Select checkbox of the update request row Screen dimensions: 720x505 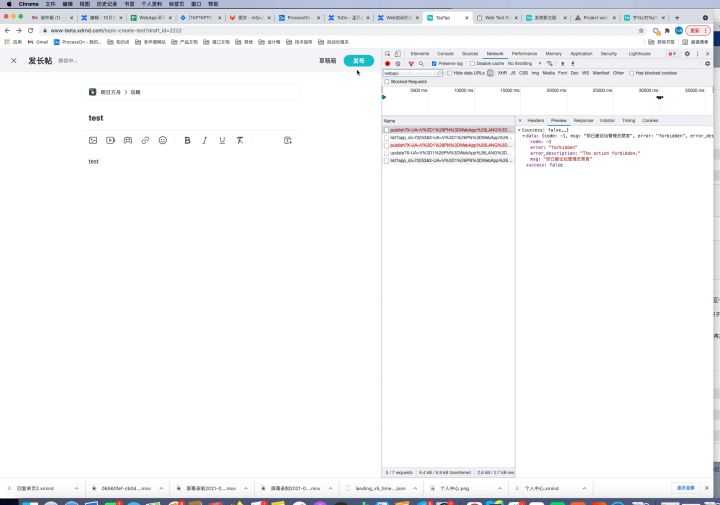387,153
